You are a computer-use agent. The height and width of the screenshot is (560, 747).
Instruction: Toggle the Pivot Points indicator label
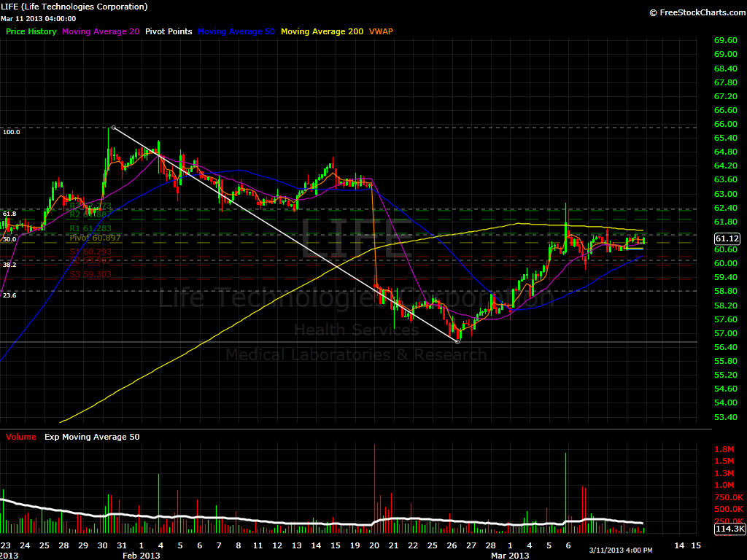[169, 31]
